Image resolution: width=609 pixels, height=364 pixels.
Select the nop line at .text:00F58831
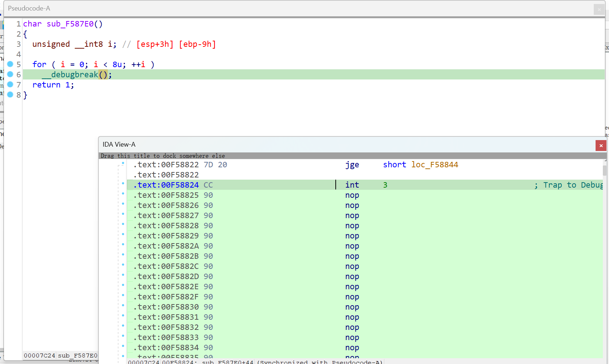coord(365,317)
